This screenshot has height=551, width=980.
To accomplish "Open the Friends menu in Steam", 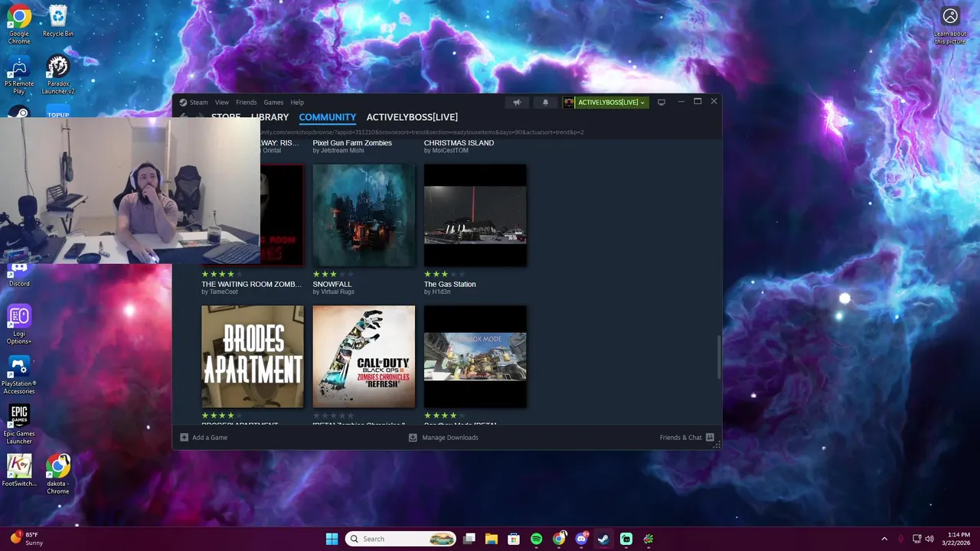I will click(x=247, y=102).
